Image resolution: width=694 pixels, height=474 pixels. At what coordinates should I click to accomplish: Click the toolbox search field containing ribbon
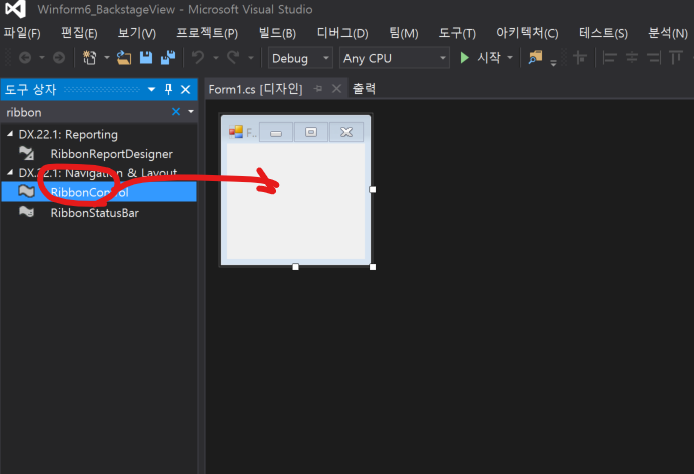[86, 112]
